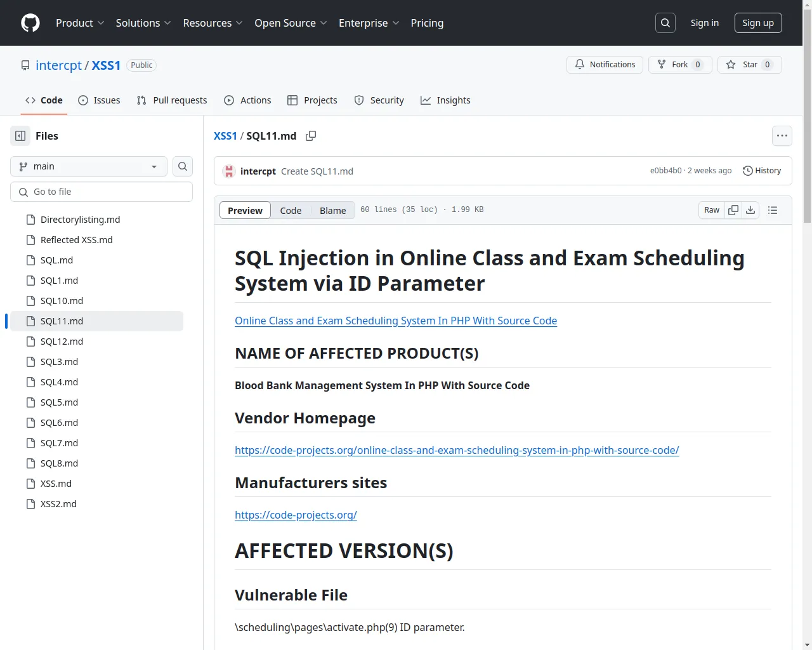
Task: Open the Security tab
Action: [x=379, y=100]
